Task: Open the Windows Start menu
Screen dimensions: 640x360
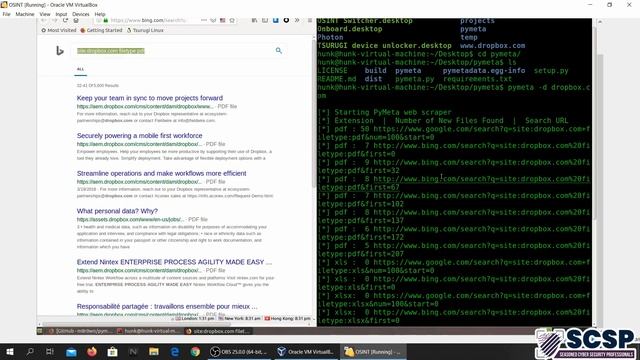Action: 9,351
